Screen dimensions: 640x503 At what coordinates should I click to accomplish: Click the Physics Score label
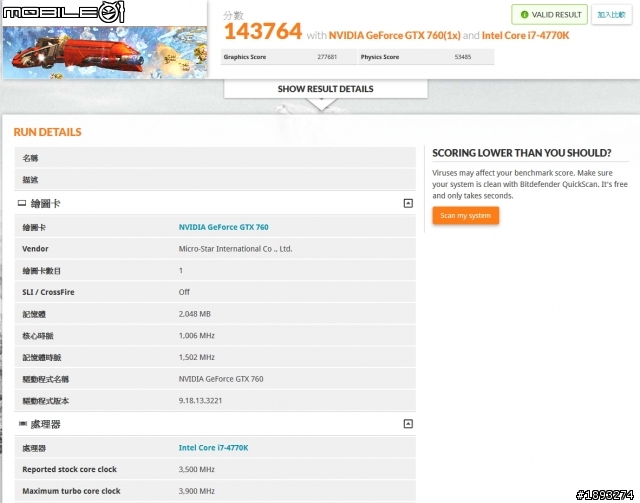coord(380,57)
